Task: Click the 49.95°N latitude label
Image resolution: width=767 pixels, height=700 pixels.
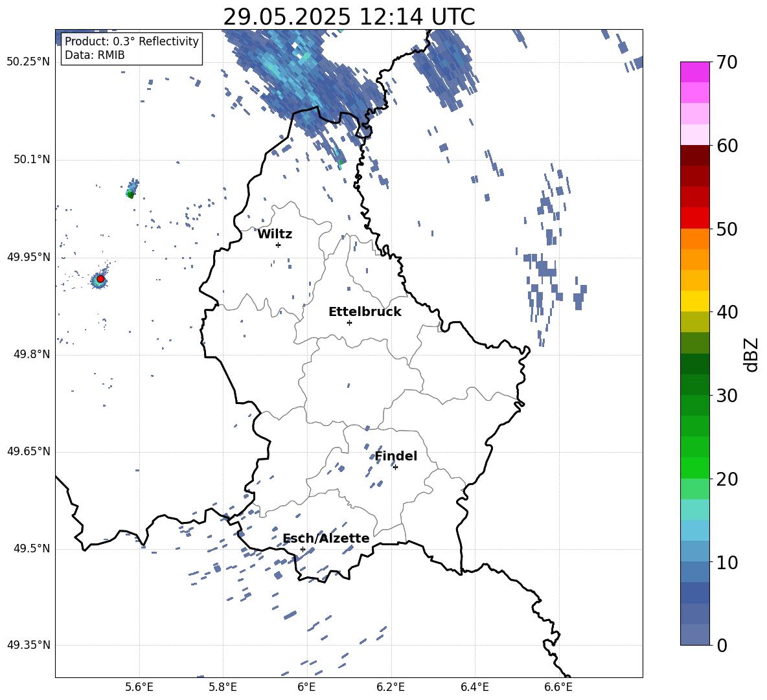Action: point(29,257)
